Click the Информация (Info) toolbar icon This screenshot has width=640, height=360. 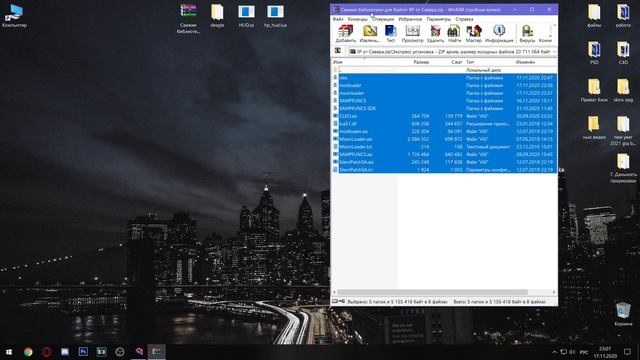[499, 33]
